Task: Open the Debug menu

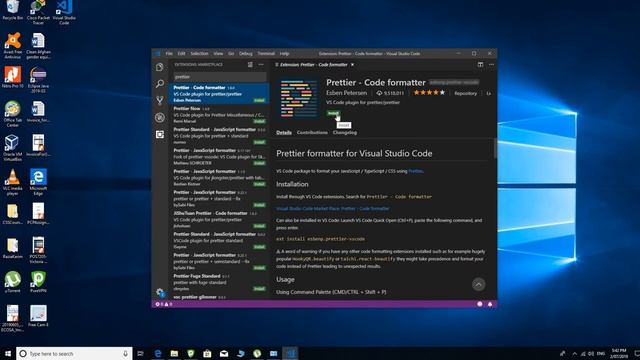Action: [x=246, y=53]
